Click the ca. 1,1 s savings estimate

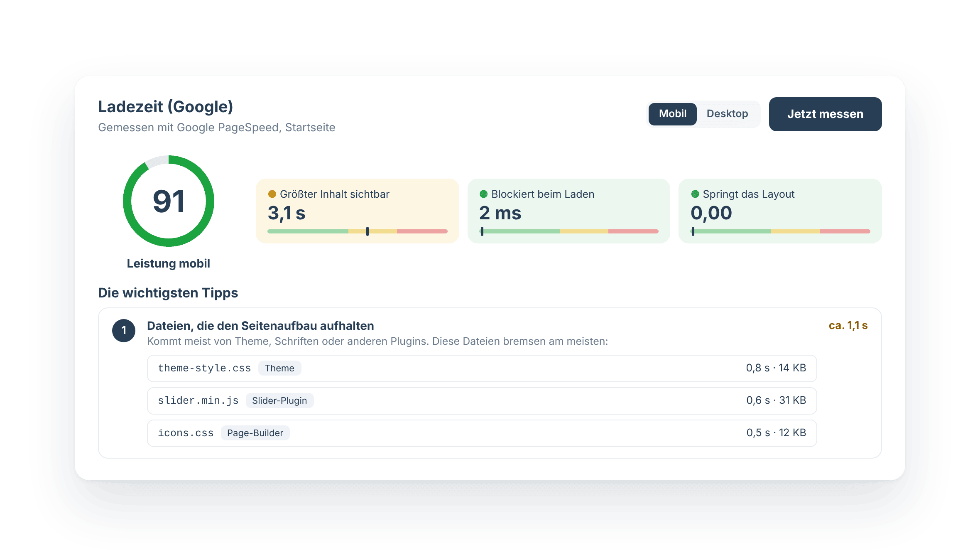(x=848, y=325)
